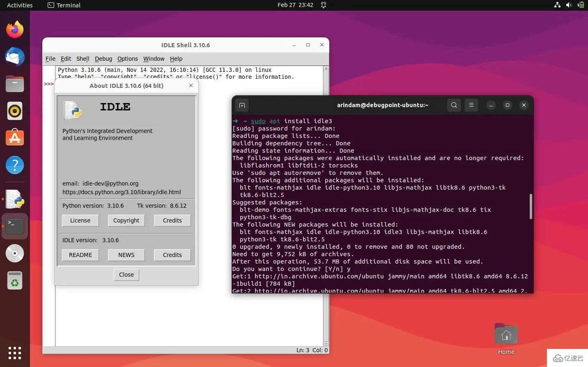Open Ubuntu Software from the dock
The height and width of the screenshot is (367, 588).
pos(15,138)
